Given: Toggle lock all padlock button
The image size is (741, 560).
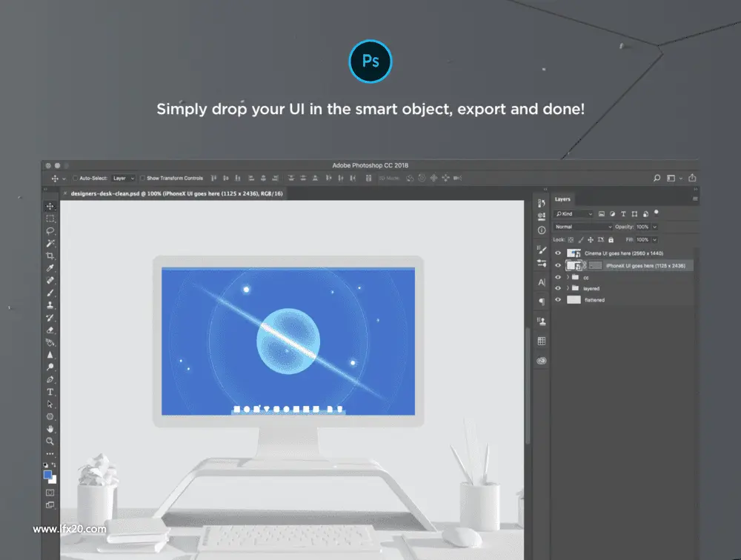Looking at the screenshot, I should tap(611, 239).
